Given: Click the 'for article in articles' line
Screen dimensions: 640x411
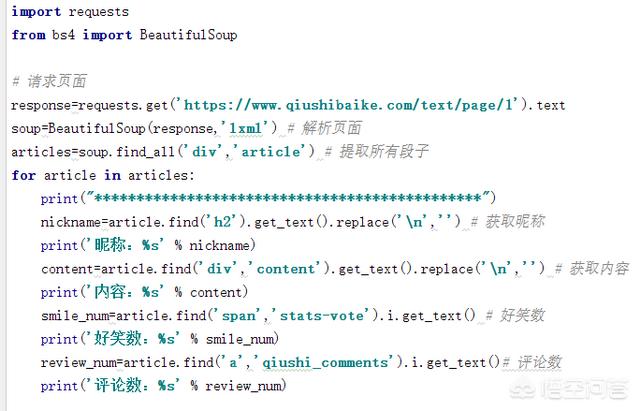Looking at the screenshot, I should tap(103, 175).
